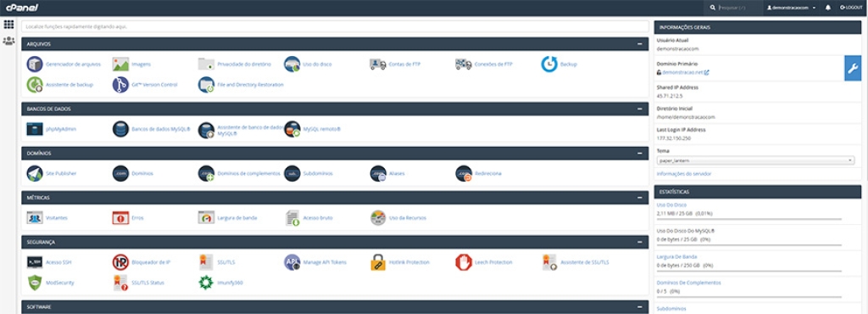Screen dimensions: 868x314
Task: Open the Imunify360 icon
Action: pyautogui.click(x=206, y=283)
